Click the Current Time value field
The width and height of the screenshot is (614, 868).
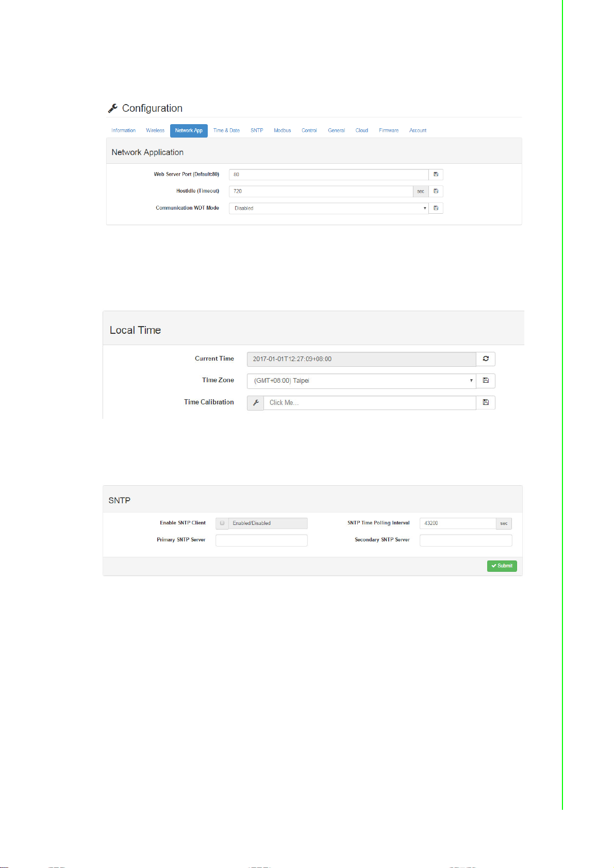(361, 359)
